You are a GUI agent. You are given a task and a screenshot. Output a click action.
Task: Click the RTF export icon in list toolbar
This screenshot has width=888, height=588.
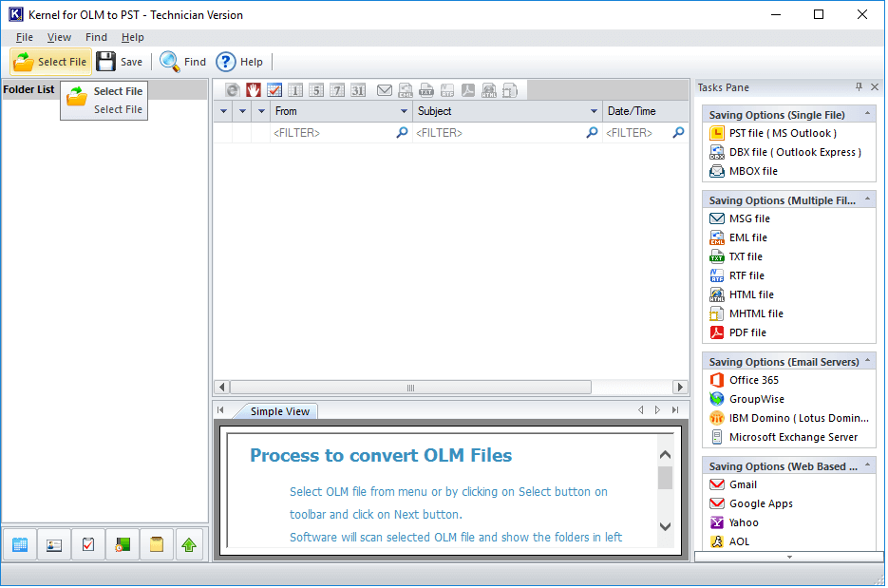447,90
